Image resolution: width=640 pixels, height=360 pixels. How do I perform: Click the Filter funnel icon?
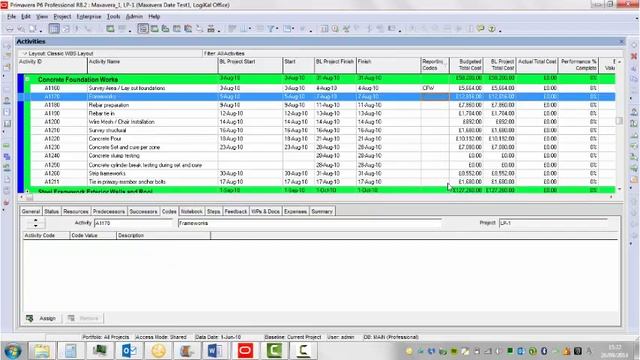[x=271, y=29]
